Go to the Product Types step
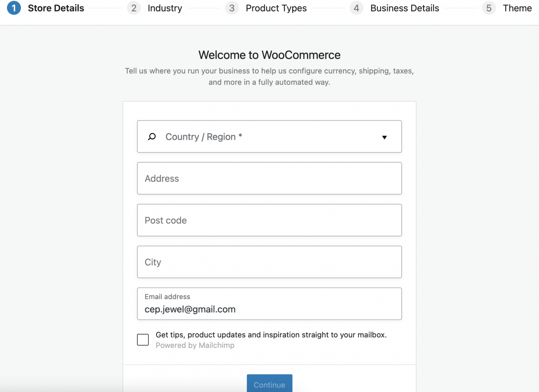 [276, 8]
